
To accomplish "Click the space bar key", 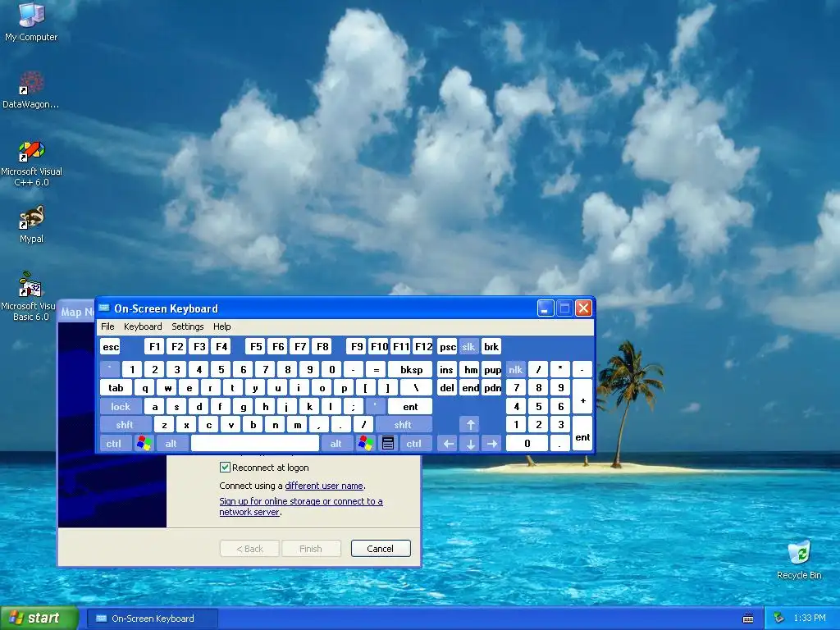I will pos(255,443).
